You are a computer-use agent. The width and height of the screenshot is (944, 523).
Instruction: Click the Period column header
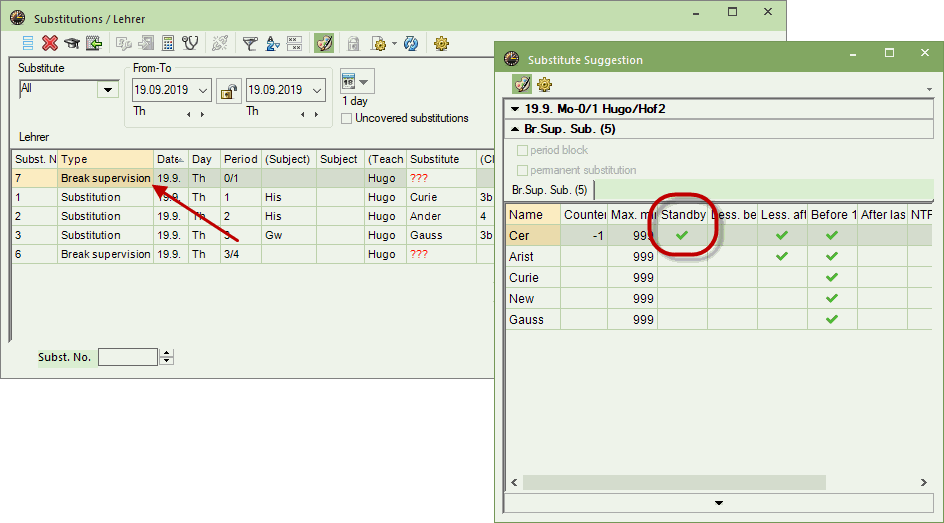240,159
